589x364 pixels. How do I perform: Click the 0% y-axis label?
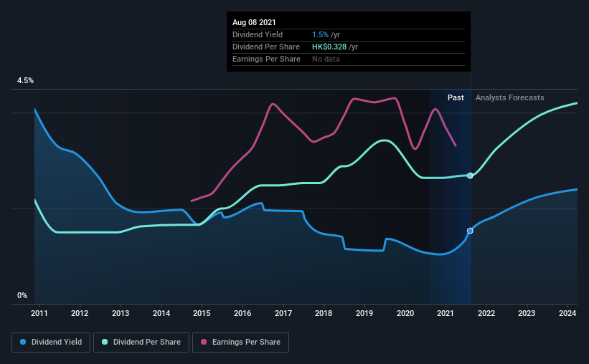(x=22, y=296)
